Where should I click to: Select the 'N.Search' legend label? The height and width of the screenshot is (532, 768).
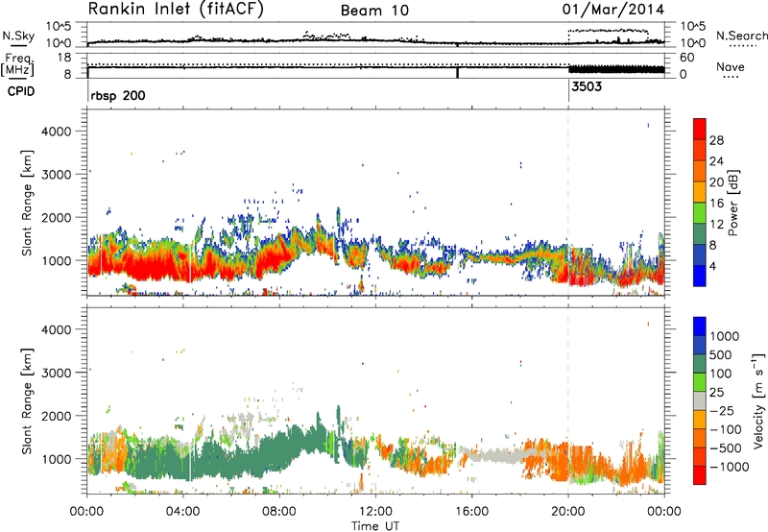click(742, 36)
